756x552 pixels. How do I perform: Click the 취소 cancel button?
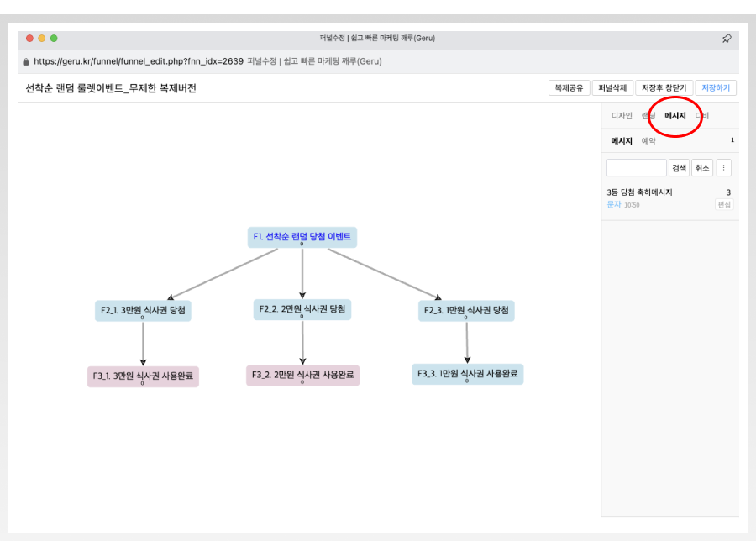702,168
